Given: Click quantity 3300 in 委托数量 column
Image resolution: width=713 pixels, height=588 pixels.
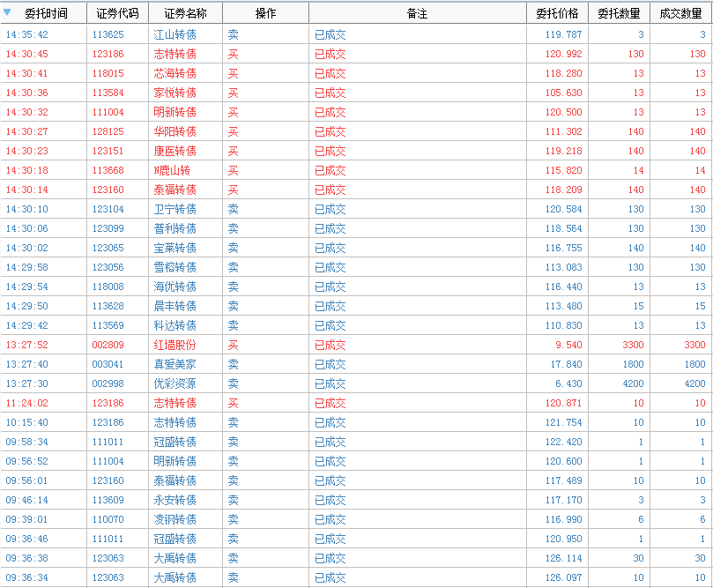Looking at the screenshot, I should coord(633,346).
